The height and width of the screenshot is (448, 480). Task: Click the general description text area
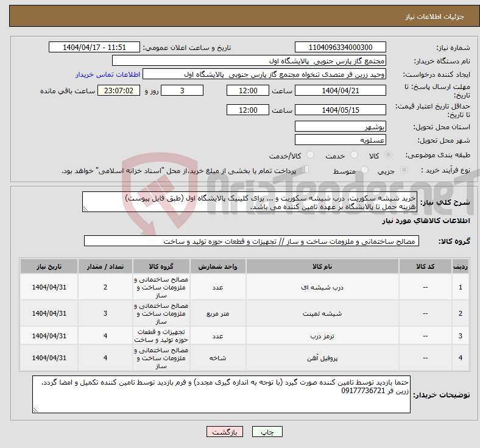click(250, 202)
